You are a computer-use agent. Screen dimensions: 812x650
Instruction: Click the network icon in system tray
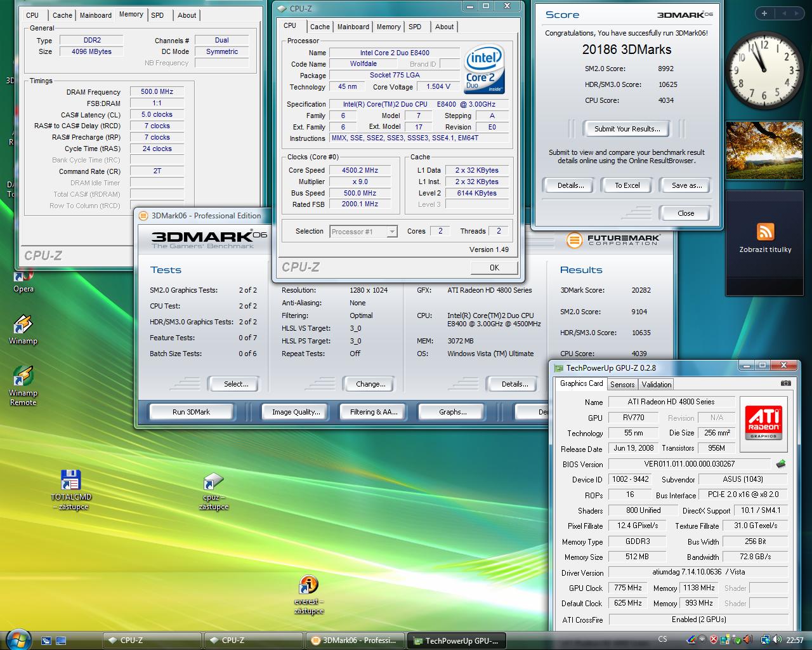coord(766,640)
